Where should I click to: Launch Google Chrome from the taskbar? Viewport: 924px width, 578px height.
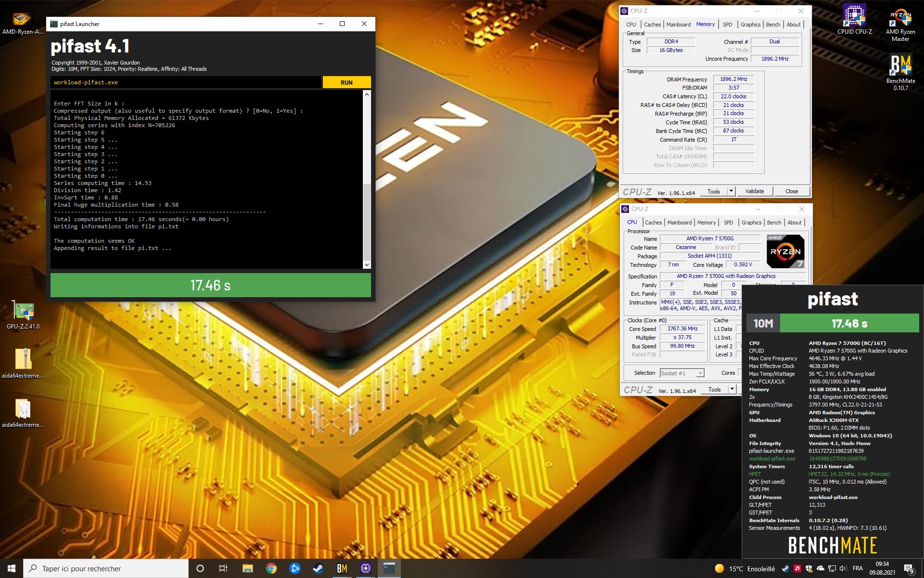[271, 568]
